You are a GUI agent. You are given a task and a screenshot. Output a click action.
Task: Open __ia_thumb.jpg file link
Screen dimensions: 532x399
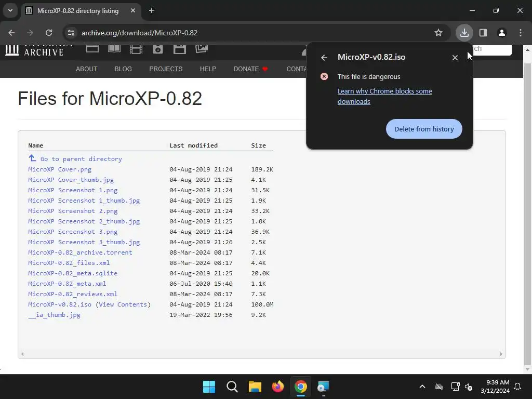tap(54, 315)
